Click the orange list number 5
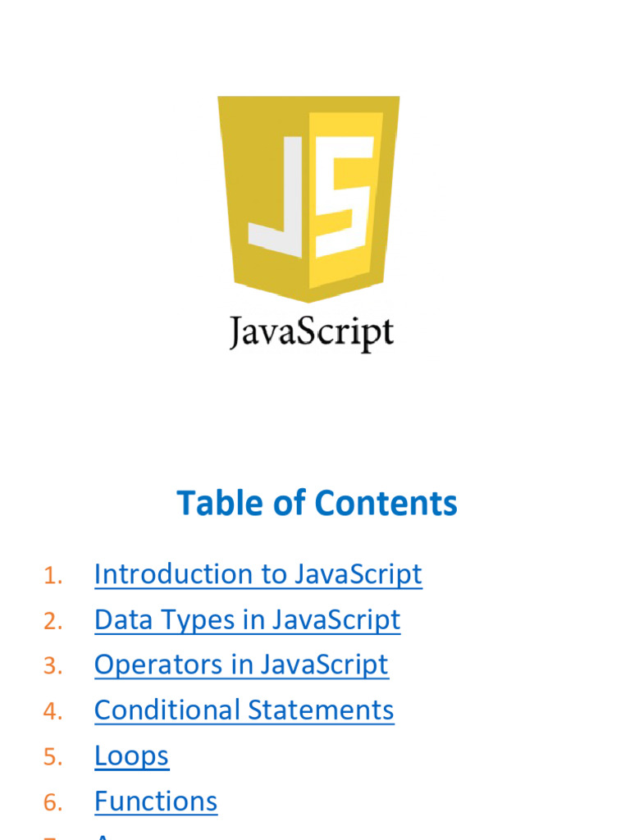The image size is (630, 840). [52, 757]
